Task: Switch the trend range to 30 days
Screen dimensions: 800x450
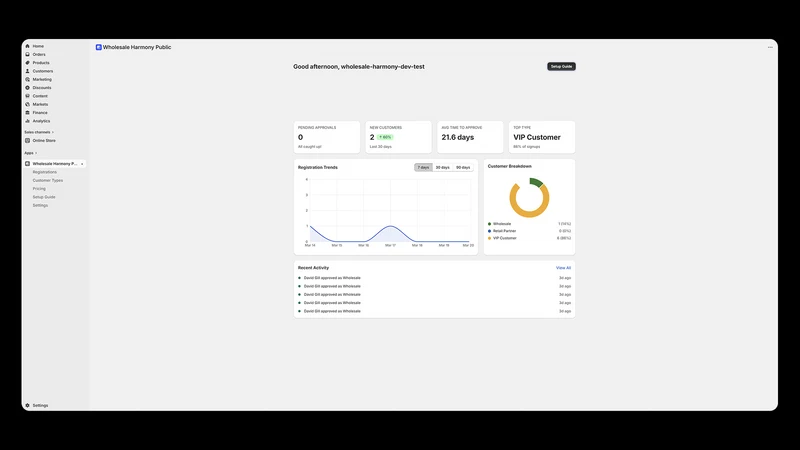Action: tap(442, 167)
